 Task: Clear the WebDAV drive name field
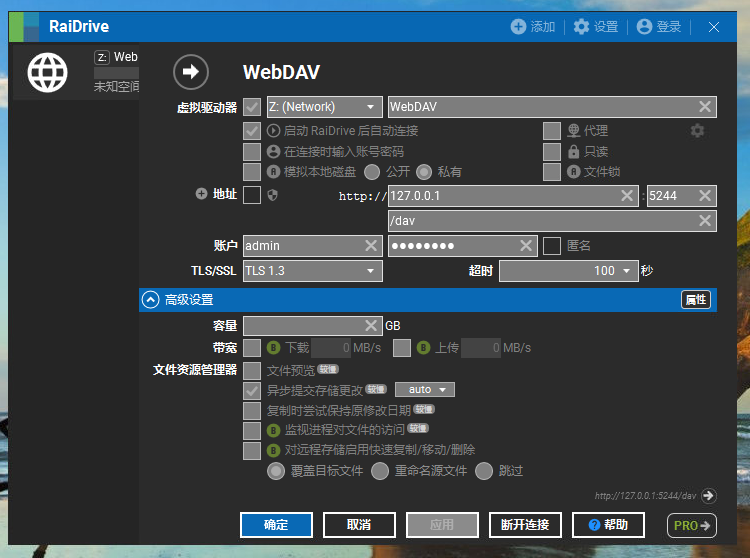[x=705, y=107]
